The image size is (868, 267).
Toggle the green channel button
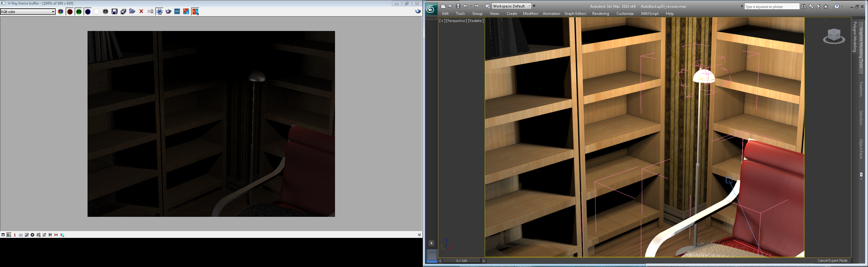(x=79, y=12)
